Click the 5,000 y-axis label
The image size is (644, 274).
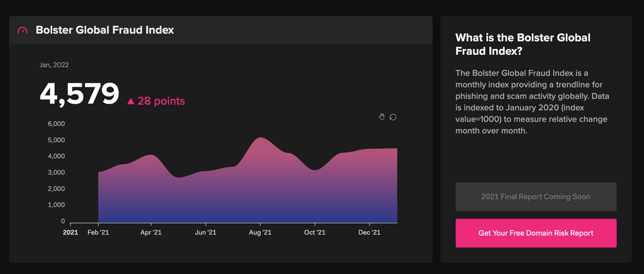click(57, 140)
